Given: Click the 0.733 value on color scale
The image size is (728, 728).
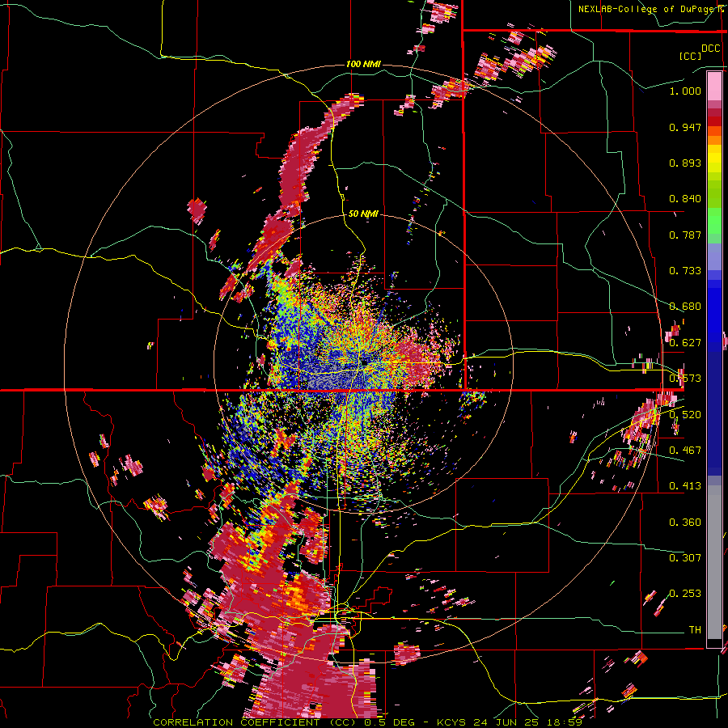Looking at the screenshot, I should [x=685, y=271].
